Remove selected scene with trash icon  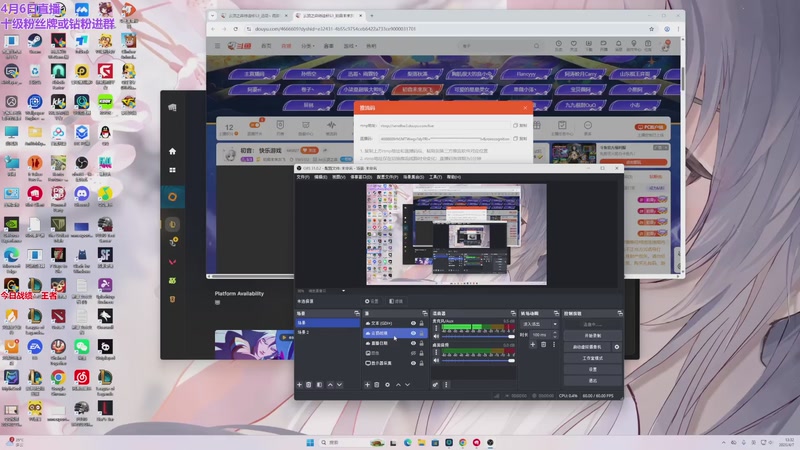click(x=309, y=385)
